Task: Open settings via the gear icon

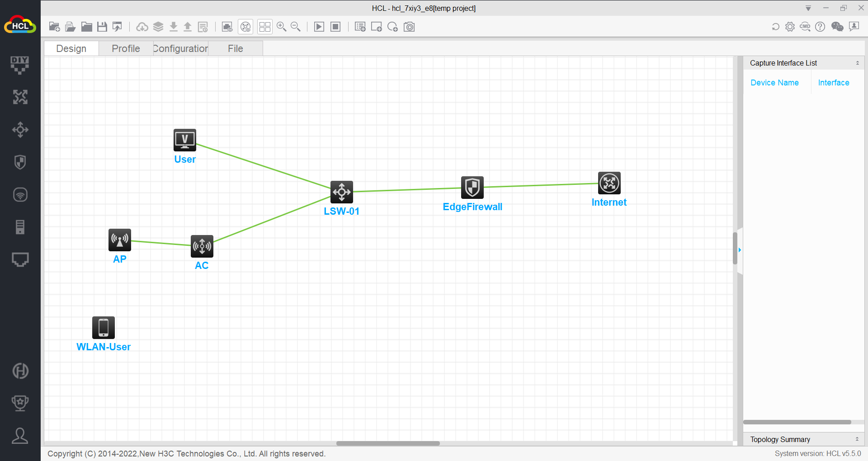Action: (x=790, y=27)
